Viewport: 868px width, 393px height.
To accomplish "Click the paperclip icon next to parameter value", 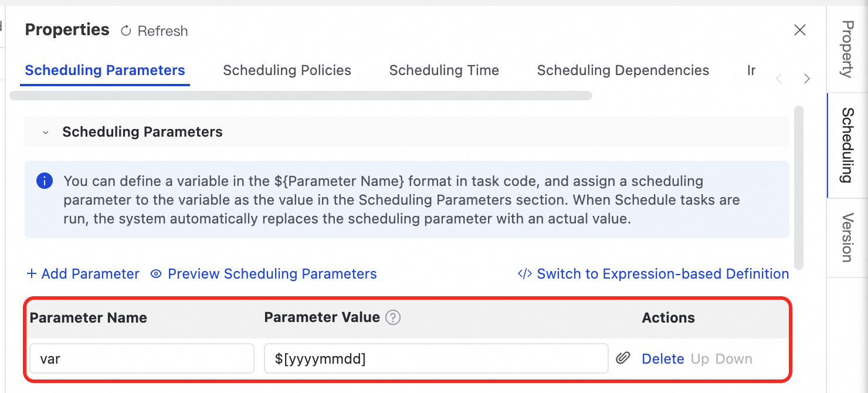I will coord(623,358).
